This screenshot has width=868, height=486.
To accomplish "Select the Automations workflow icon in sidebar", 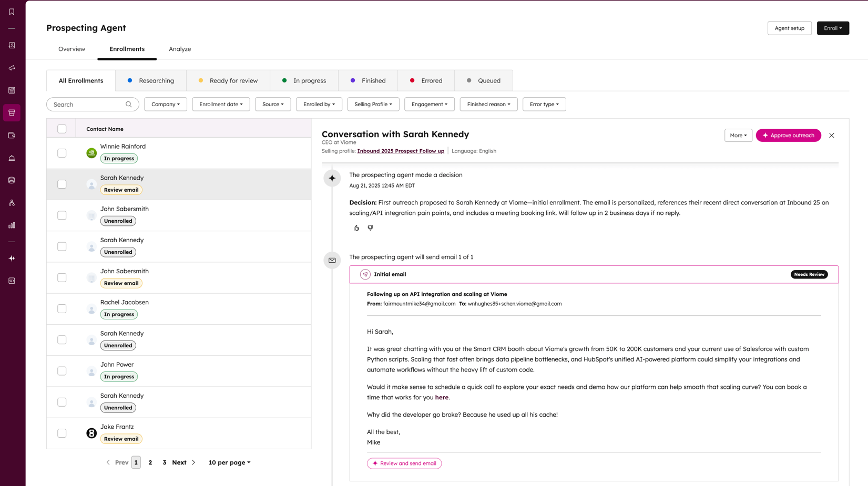I will 12,202.
